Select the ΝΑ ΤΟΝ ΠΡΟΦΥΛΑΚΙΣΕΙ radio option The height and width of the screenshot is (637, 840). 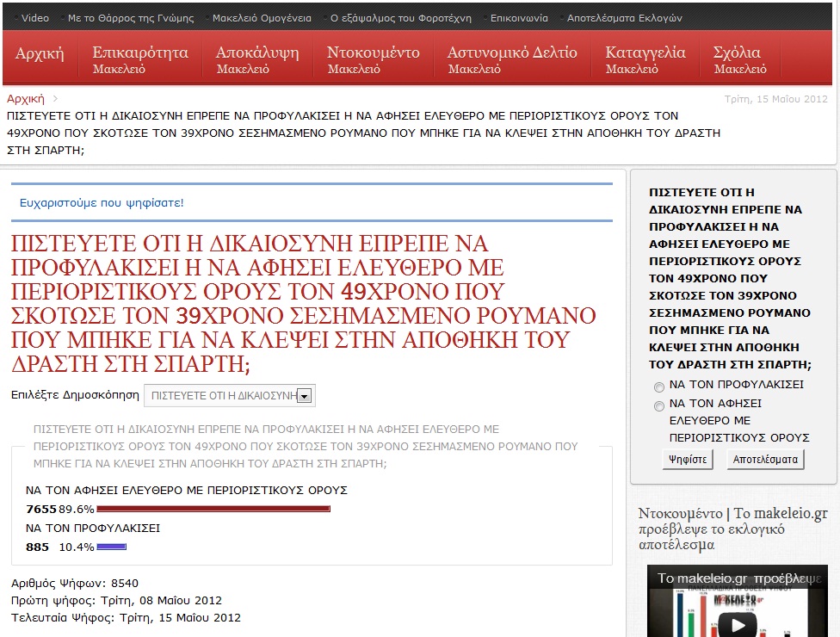point(659,387)
